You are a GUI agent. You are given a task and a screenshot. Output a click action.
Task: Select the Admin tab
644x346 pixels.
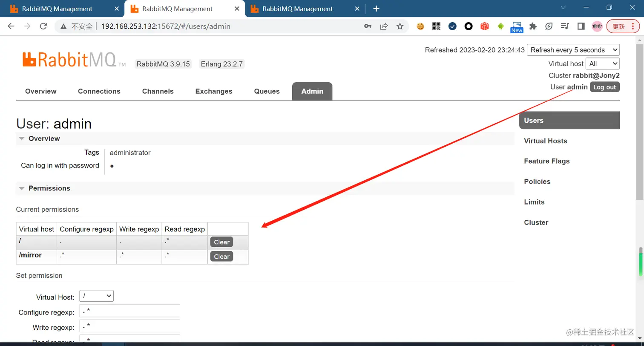coord(312,91)
